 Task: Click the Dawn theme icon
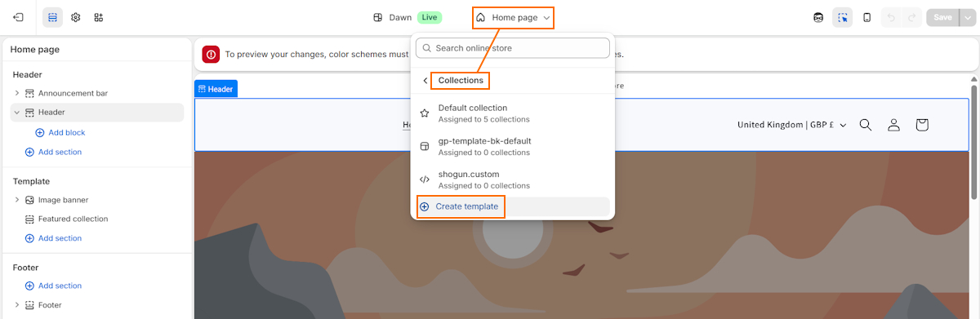pos(378,17)
